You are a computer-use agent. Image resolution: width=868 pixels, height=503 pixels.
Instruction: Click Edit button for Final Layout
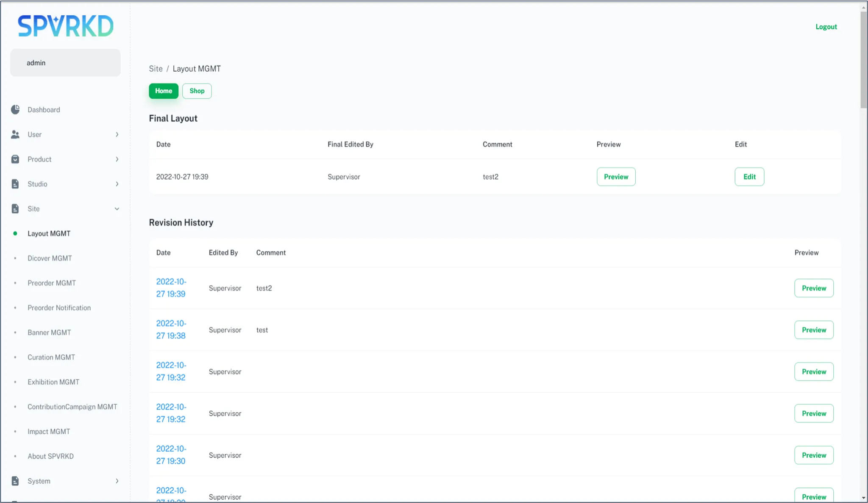pos(749,177)
